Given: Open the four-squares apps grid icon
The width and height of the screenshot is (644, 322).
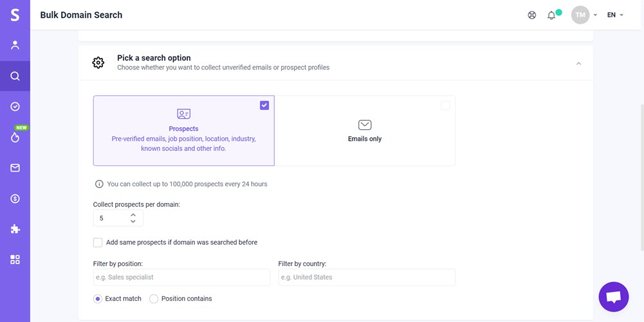Looking at the screenshot, I should (x=15, y=260).
